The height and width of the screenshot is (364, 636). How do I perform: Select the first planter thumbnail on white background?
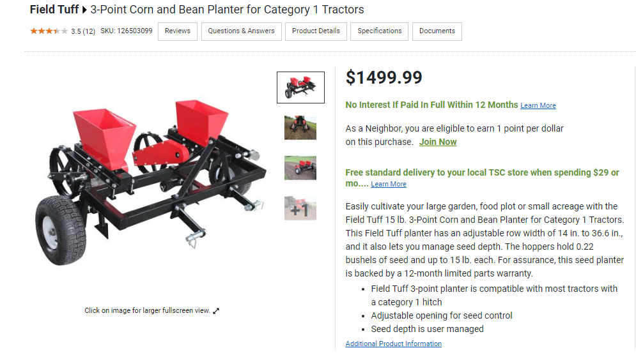(x=300, y=87)
